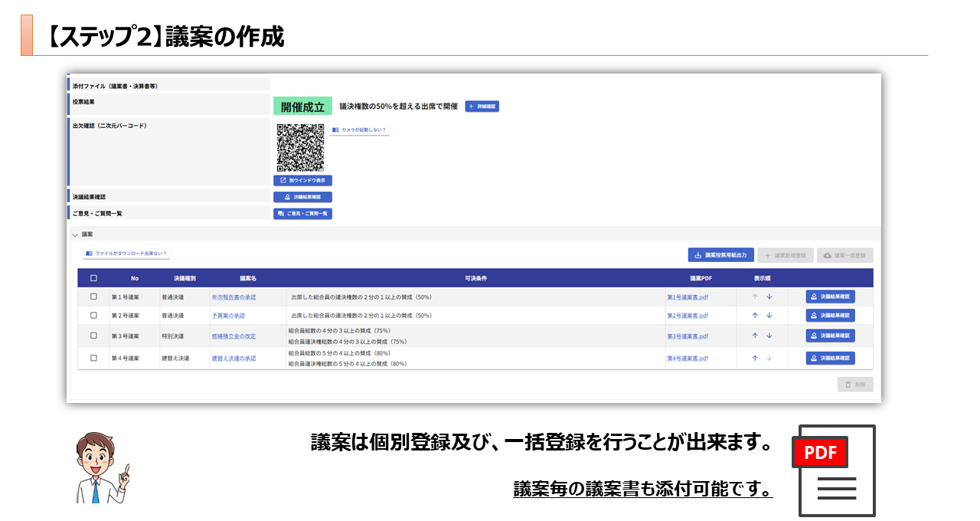Check the box for 第2号議案

[94, 315]
